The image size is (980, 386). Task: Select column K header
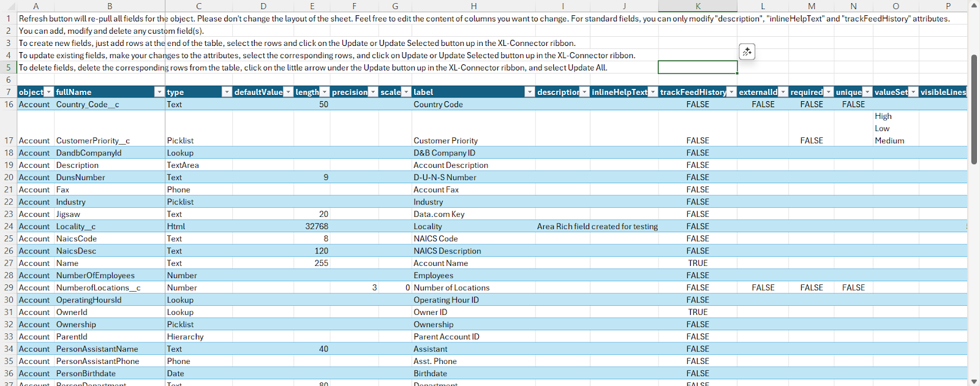(698, 6)
